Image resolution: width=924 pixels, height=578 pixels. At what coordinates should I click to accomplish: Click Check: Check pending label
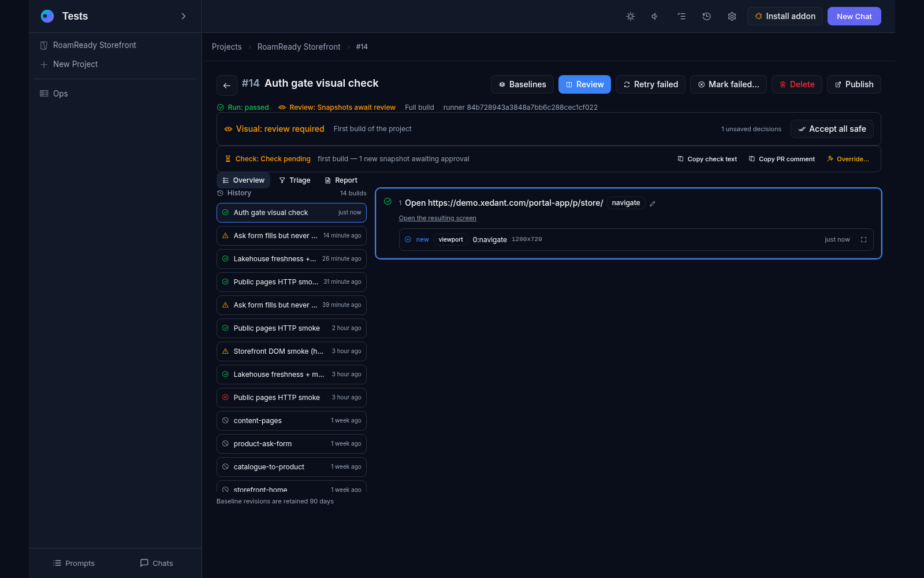tap(268, 159)
